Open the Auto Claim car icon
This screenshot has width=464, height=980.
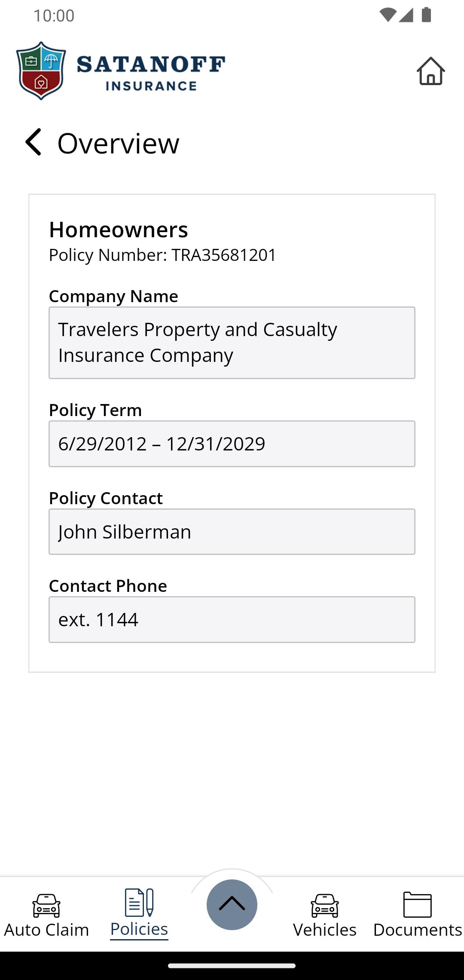(x=46, y=905)
